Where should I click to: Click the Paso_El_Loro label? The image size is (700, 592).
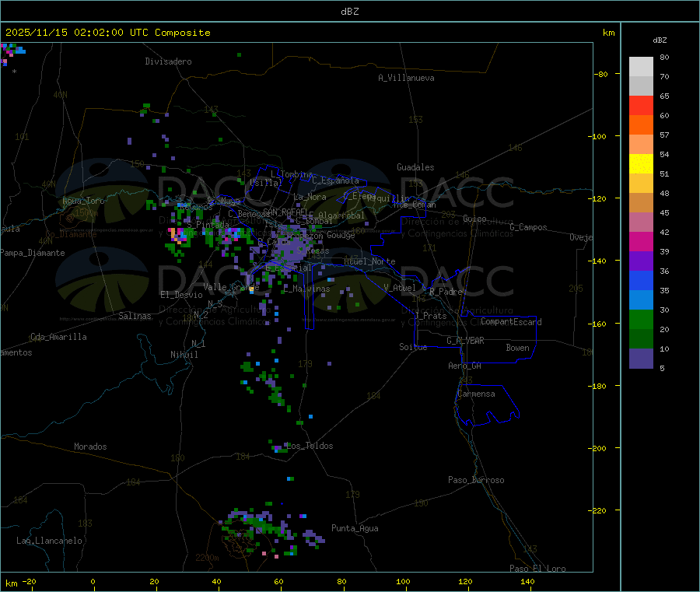click(538, 569)
